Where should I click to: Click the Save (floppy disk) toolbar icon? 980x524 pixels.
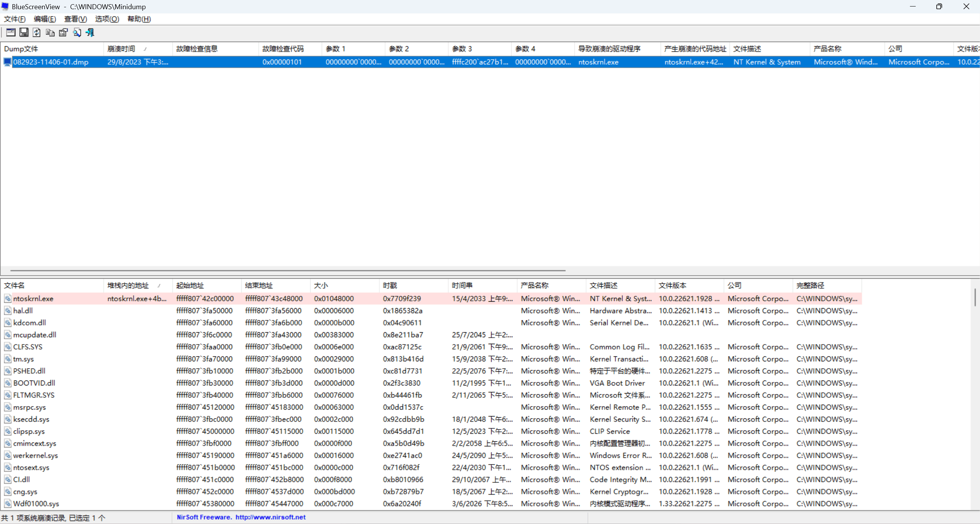click(x=24, y=33)
